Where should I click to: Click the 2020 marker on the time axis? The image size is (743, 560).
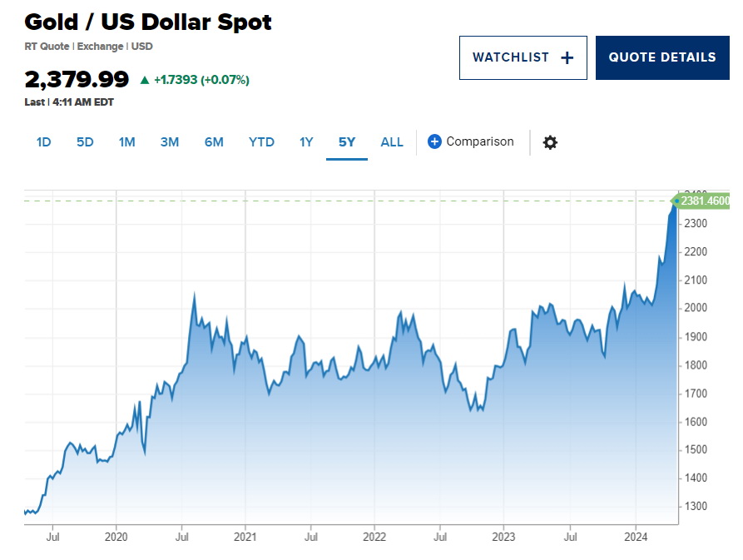click(x=116, y=537)
